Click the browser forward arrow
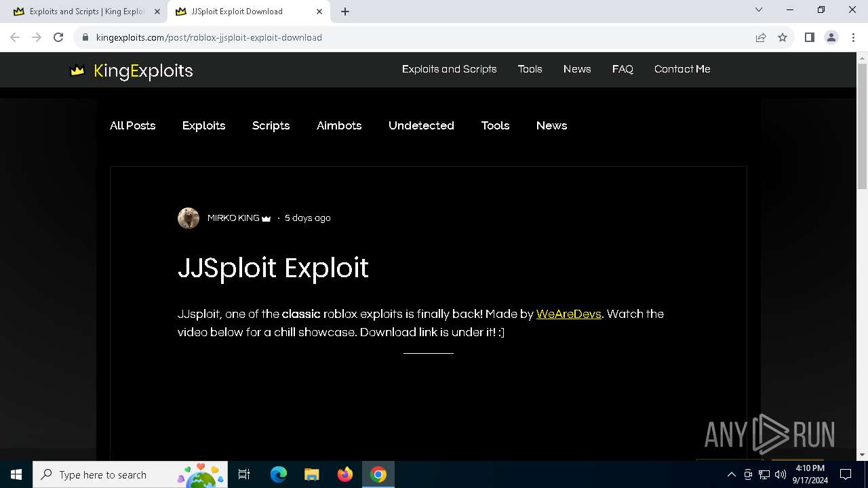The image size is (868, 488). (x=37, y=37)
